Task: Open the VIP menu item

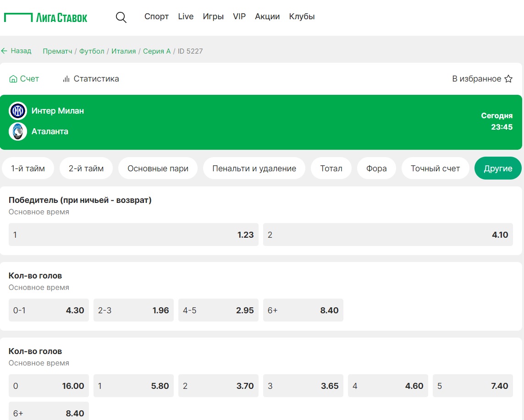Action: (239, 16)
